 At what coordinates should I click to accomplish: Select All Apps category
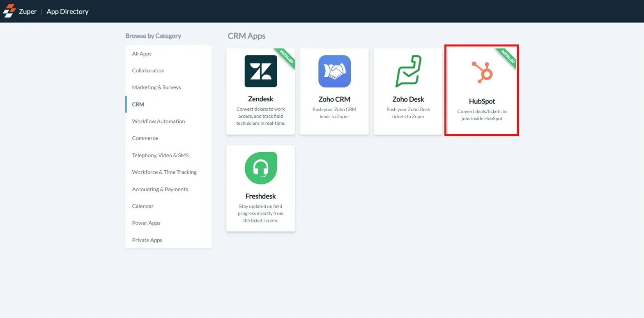[x=168, y=54]
